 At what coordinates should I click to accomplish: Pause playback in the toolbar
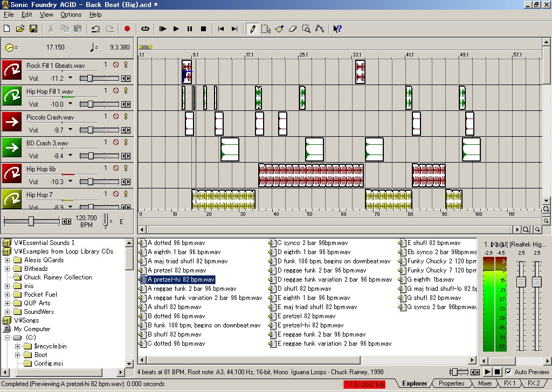click(x=190, y=29)
